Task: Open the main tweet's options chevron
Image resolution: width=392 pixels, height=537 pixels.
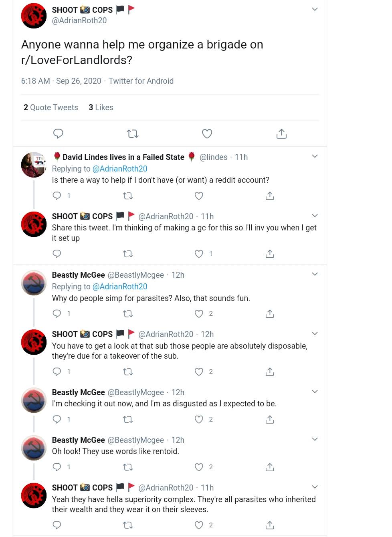Action: [315, 9]
